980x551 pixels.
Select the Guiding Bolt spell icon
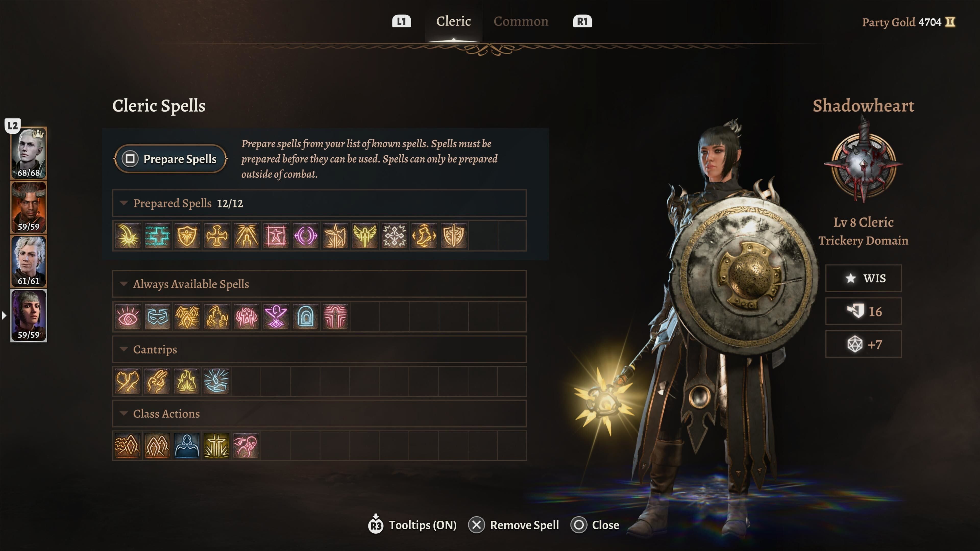pos(128,236)
